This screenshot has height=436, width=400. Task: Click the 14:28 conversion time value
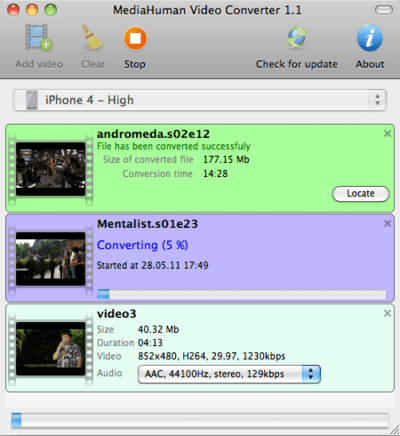[x=216, y=174]
